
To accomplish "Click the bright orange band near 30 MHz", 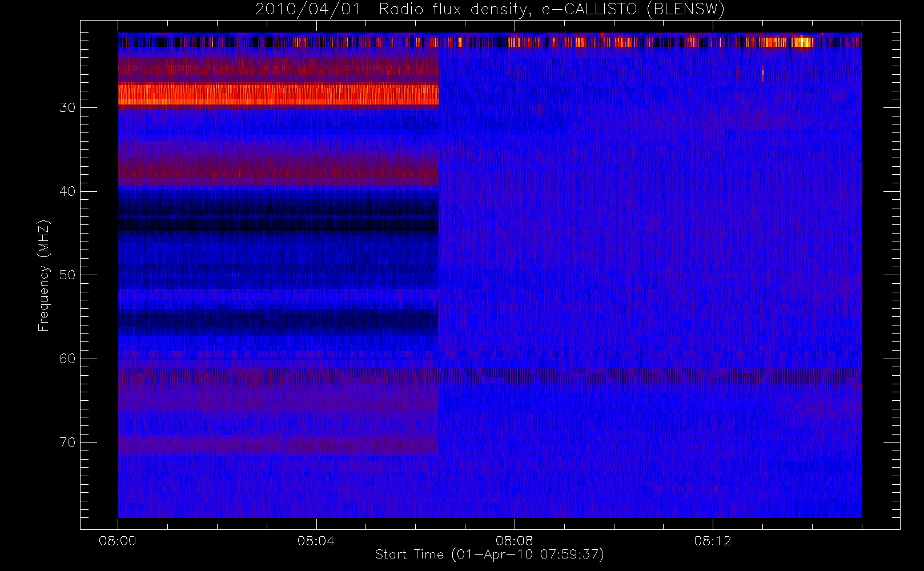I will pos(278,95).
